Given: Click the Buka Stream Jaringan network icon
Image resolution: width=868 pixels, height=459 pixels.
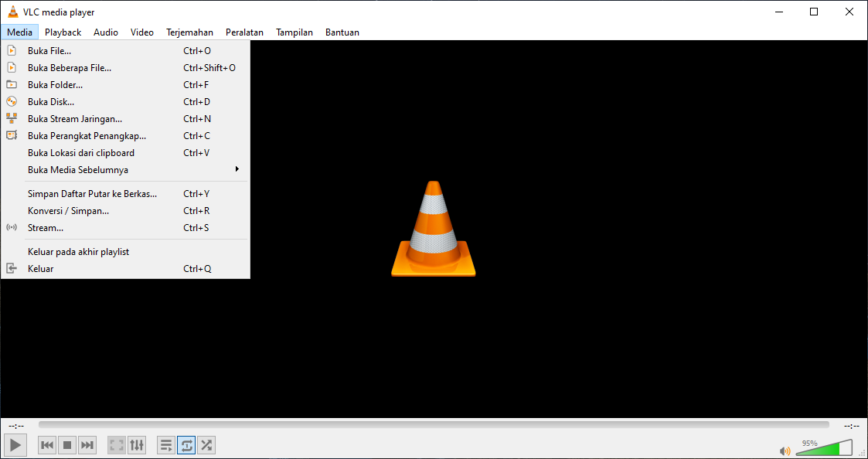Looking at the screenshot, I should pos(12,118).
